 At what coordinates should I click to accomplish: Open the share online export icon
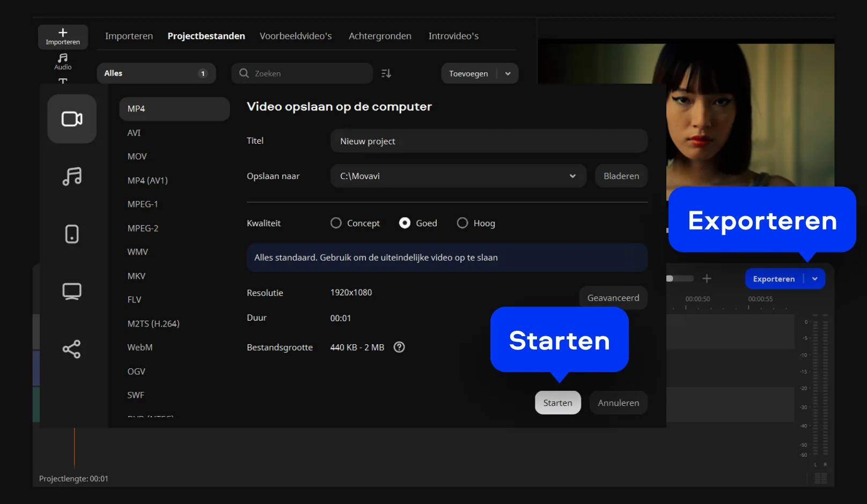[x=72, y=349]
